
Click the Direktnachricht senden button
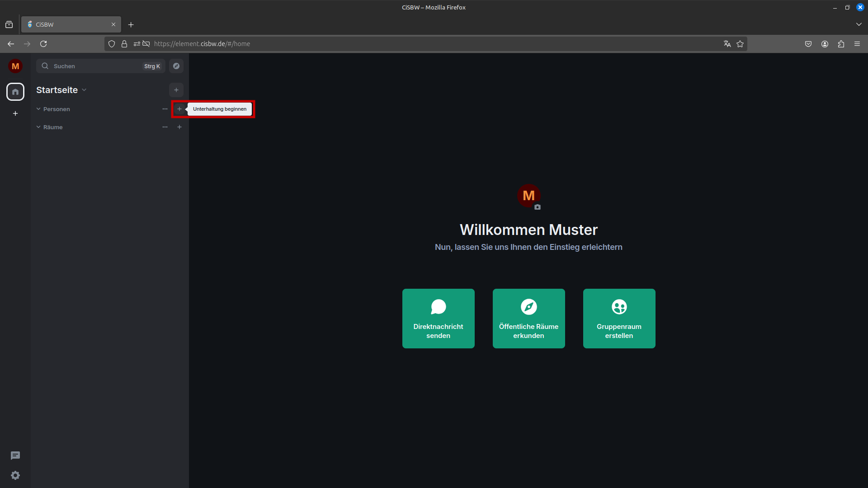(438, 318)
